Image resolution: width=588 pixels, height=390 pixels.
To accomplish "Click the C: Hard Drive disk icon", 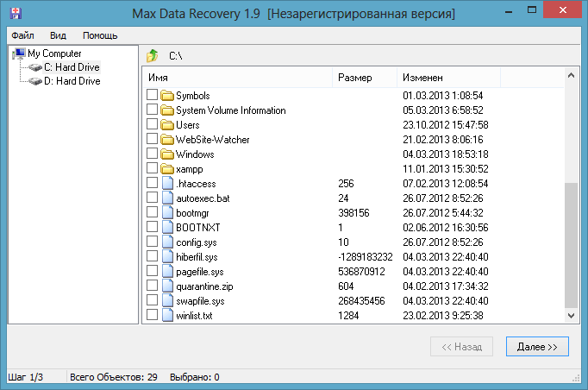I will click(35, 67).
